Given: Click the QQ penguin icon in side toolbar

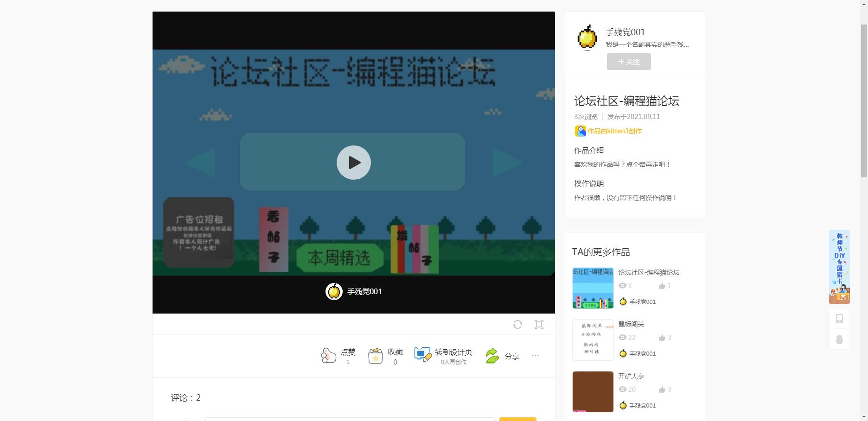Looking at the screenshot, I should click(x=839, y=339).
